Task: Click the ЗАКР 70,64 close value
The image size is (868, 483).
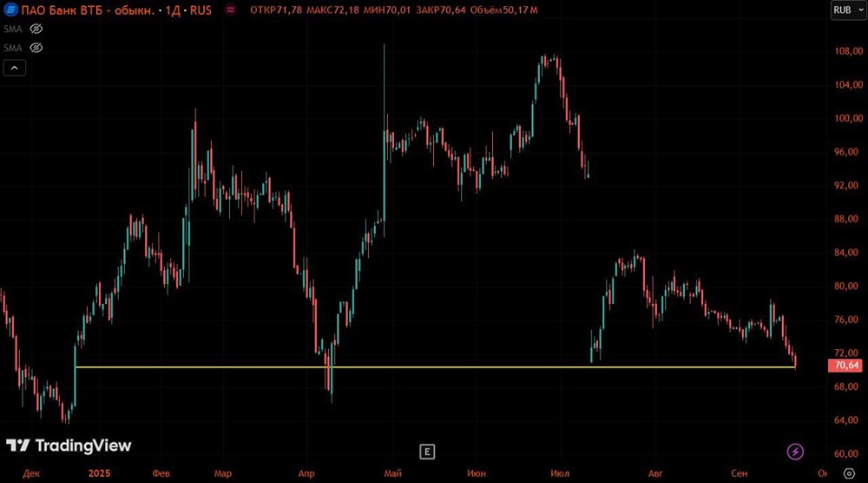Action: (x=441, y=10)
